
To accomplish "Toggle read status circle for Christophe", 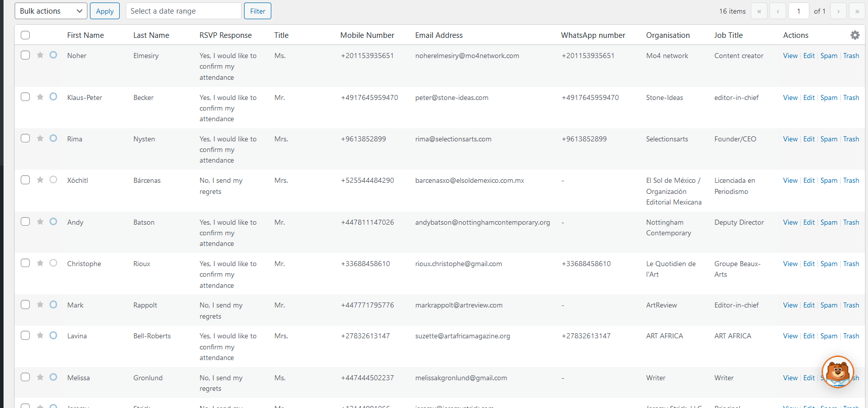I will pyautogui.click(x=53, y=263).
